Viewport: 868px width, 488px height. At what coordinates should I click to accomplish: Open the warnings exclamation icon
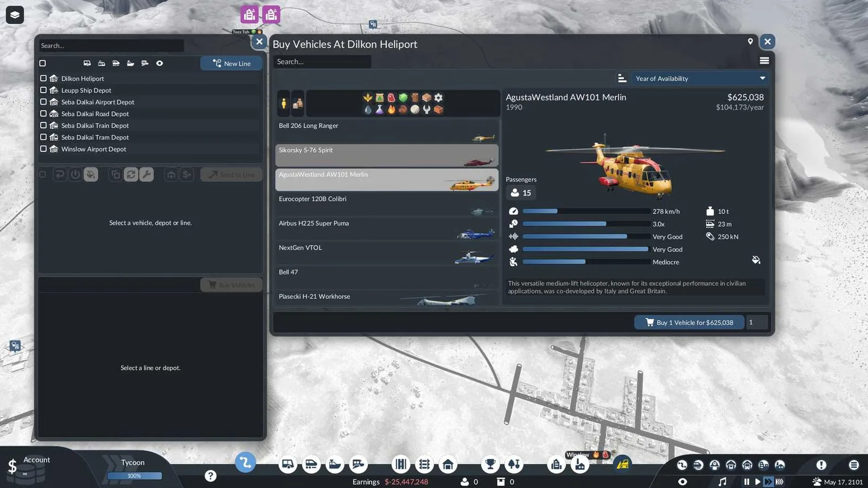pos(821,465)
